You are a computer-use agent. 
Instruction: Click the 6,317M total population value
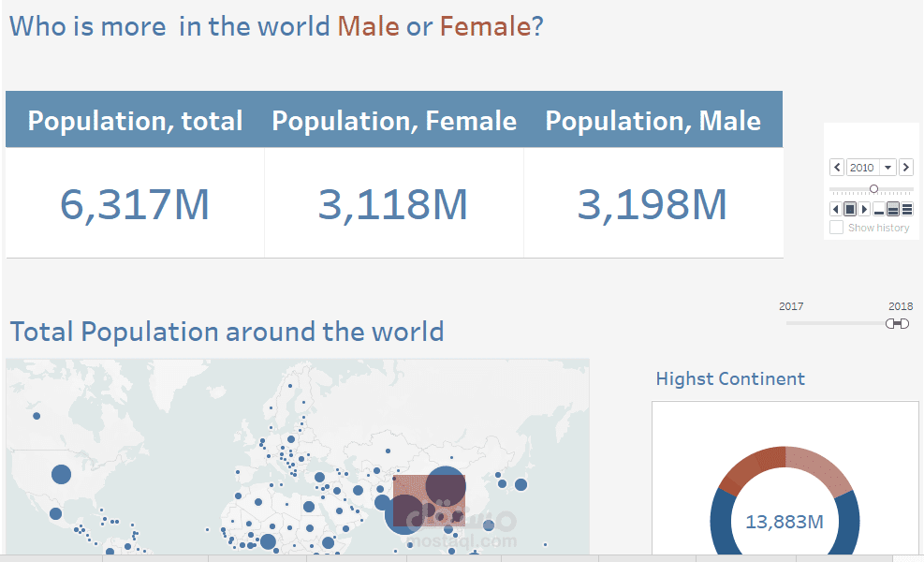[x=135, y=204]
